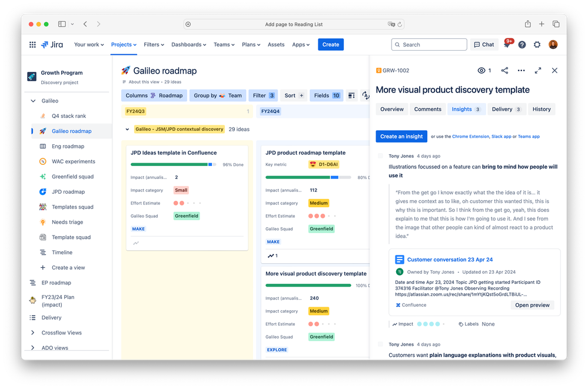The height and width of the screenshot is (388, 588).
Task: Click the chart icon on JPD Ideas card
Action: (136, 243)
